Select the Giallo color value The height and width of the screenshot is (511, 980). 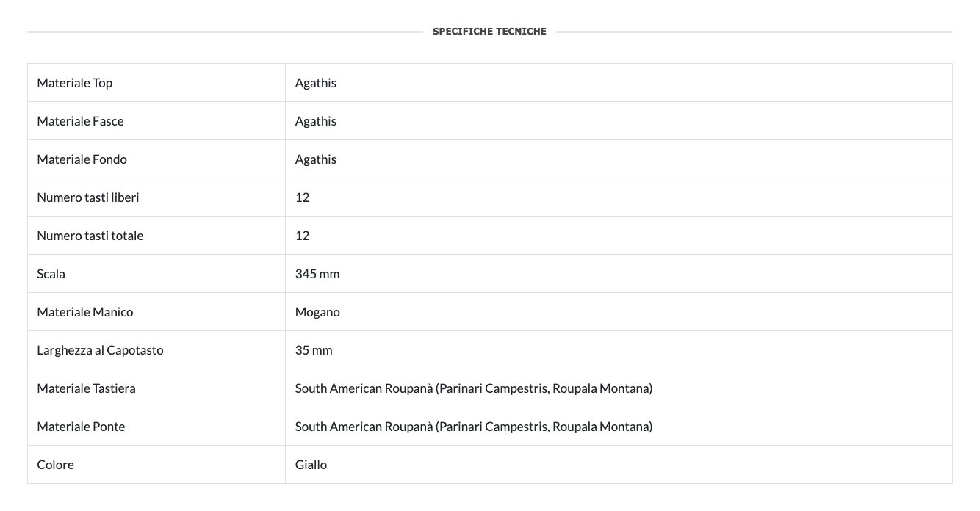tap(311, 465)
